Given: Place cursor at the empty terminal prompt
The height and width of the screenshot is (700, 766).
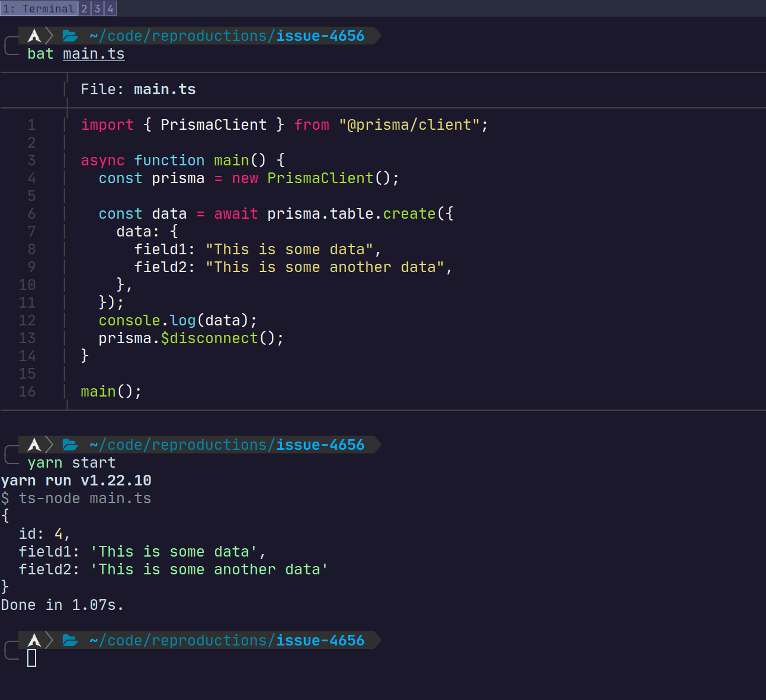Looking at the screenshot, I should pos(31,657).
